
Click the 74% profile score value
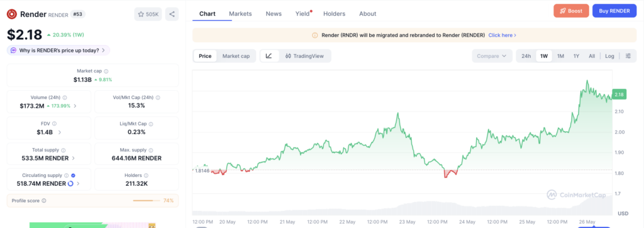pos(169,201)
